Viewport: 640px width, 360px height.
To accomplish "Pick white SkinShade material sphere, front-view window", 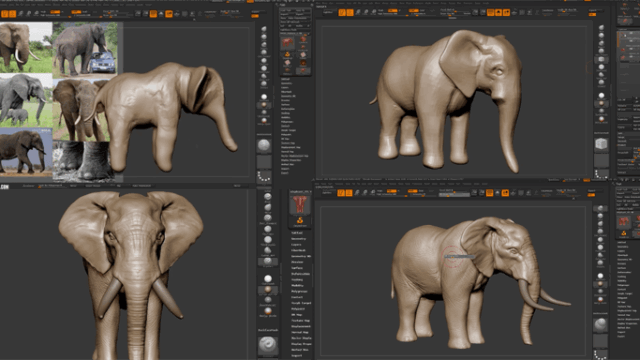I will click(x=268, y=278).
